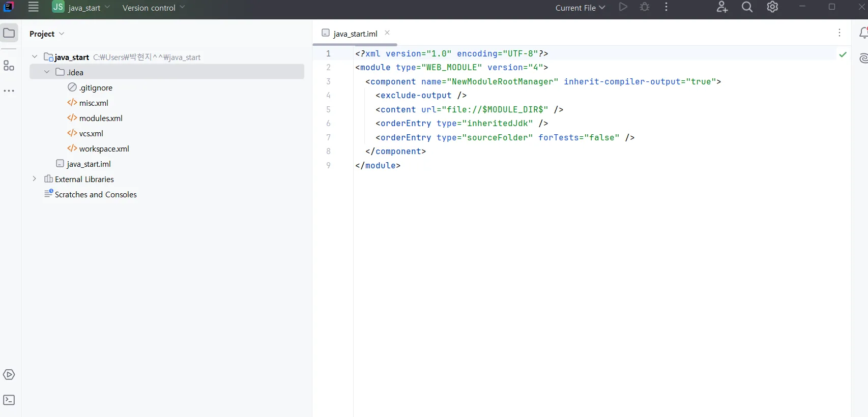Toggle the Project tool window folder icon
This screenshot has height=417, width=868.
(x=9, y=33)
